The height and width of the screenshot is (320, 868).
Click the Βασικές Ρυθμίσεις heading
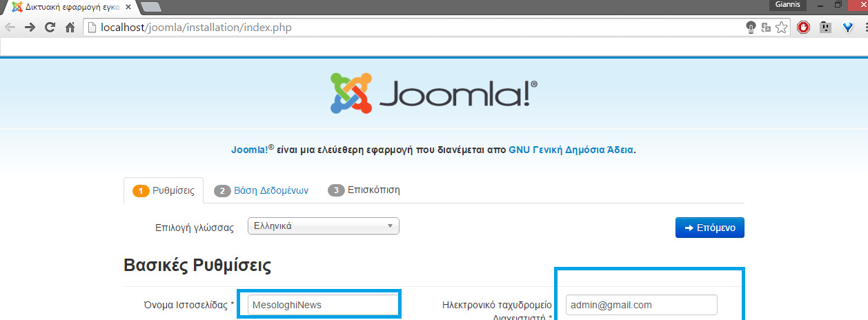[197, 266]
